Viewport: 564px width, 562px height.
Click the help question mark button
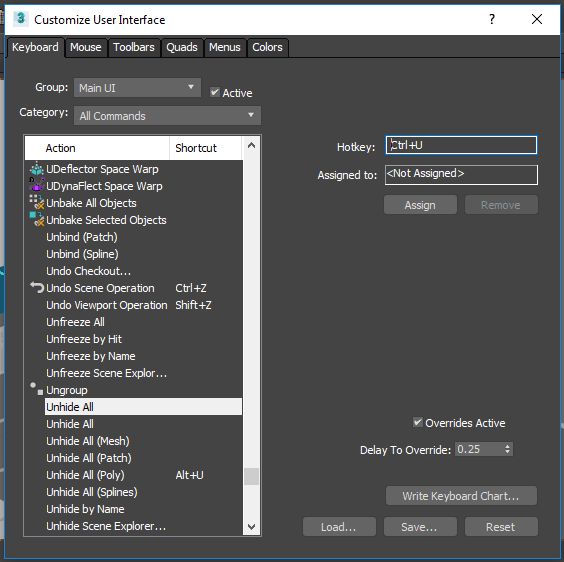492,19
